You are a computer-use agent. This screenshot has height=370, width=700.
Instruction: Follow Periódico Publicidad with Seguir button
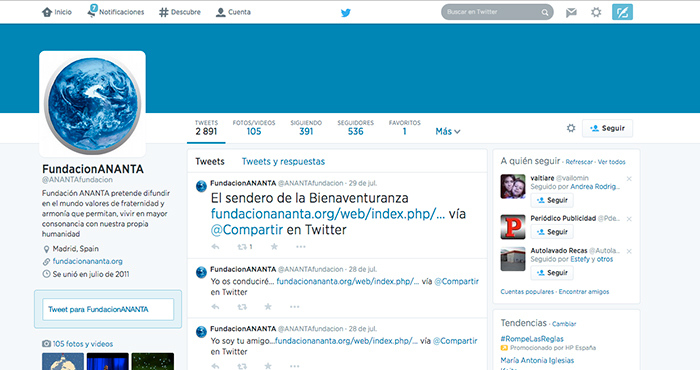click(552, 232)
